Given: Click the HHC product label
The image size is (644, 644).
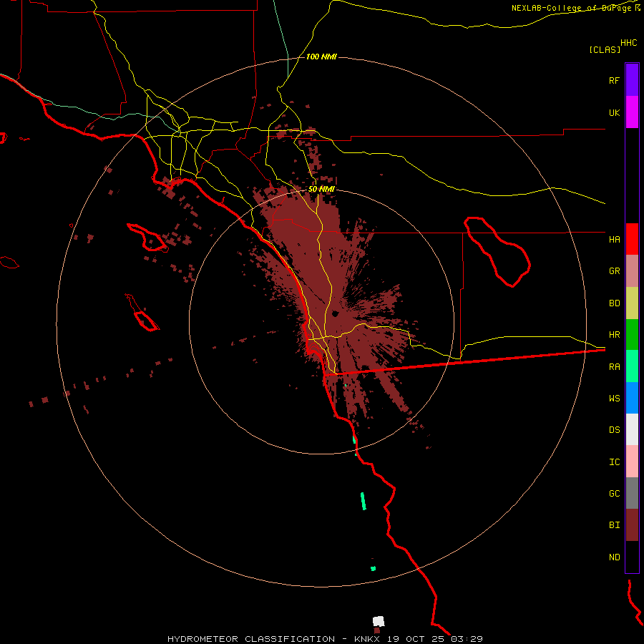Looking at the screenshot, I should pyautogui.click(x=629, y=43).
